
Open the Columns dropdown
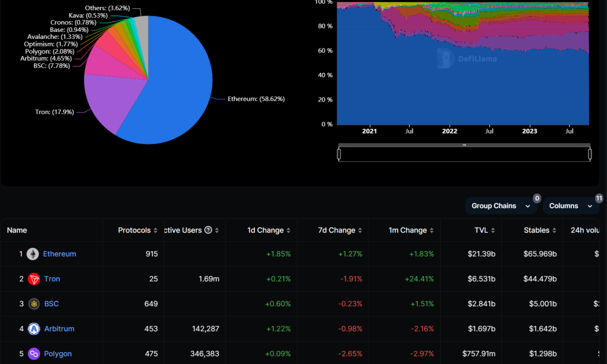(x=570, y=206)
